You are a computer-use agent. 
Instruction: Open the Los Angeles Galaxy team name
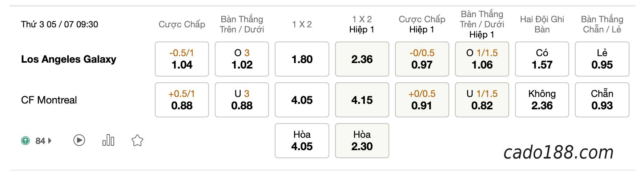69,59
